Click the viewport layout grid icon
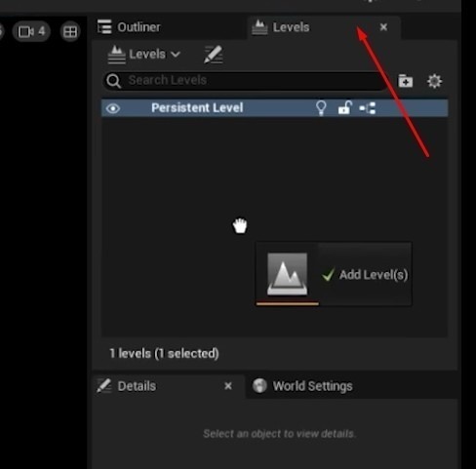 (x=70, y=32)
